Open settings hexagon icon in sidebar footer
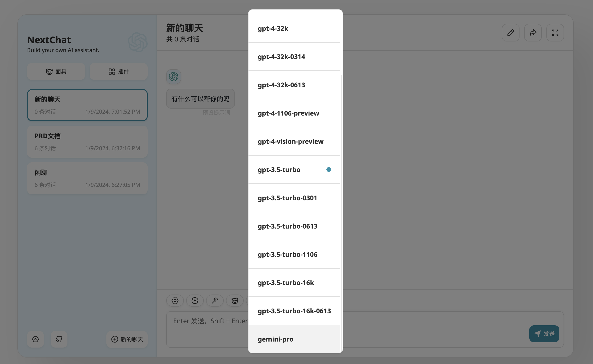The image size is (593, 364). (x=35, y=339)
